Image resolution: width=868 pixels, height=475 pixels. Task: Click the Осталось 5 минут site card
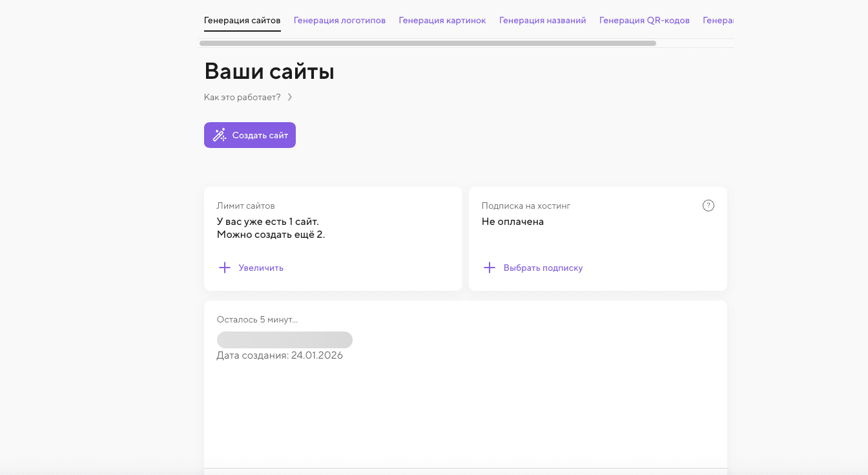click(x=466, y=385)
